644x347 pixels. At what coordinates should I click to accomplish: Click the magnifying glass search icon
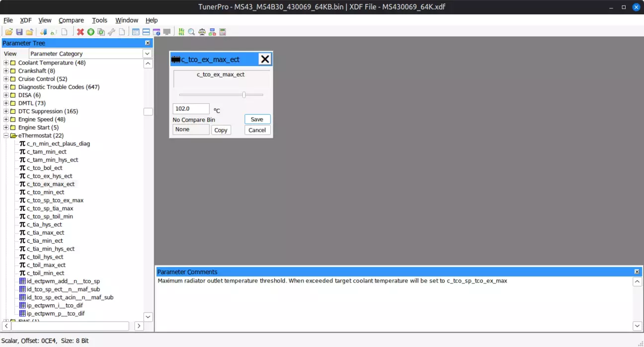pos(191,32)
